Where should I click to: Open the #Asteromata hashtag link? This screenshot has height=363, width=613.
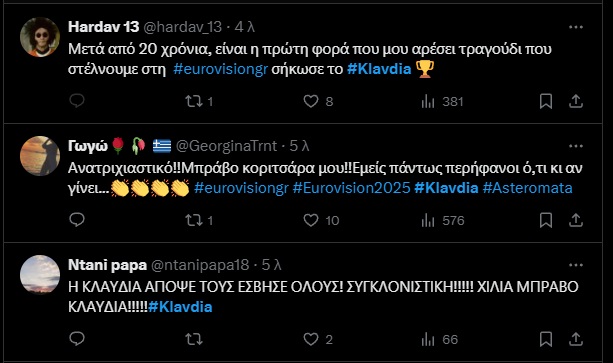527,188
